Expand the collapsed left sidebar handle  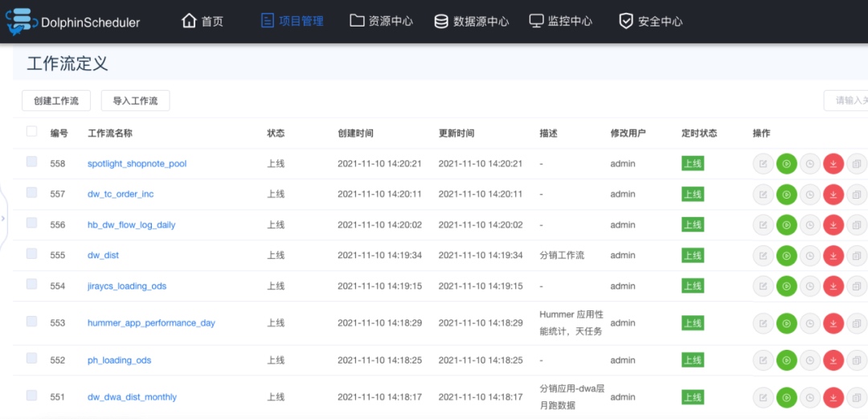point(3,218)
